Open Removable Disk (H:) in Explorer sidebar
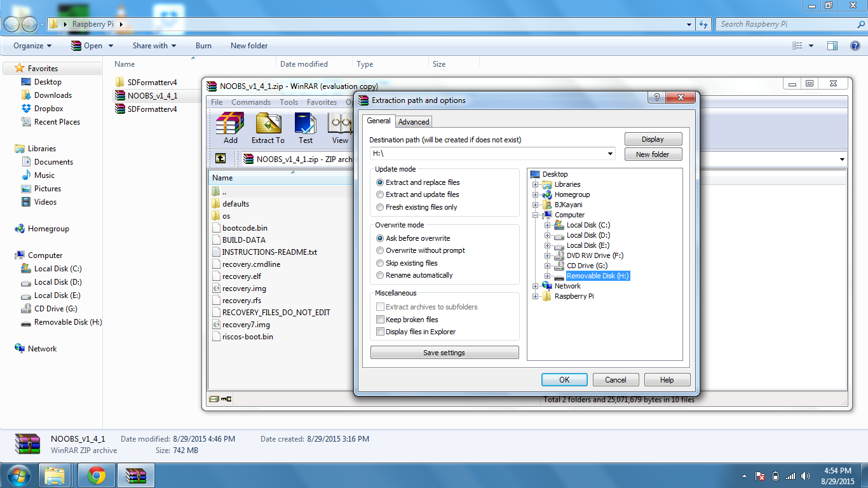This screenshot has height=488, width=868. (x=68, y=322)
